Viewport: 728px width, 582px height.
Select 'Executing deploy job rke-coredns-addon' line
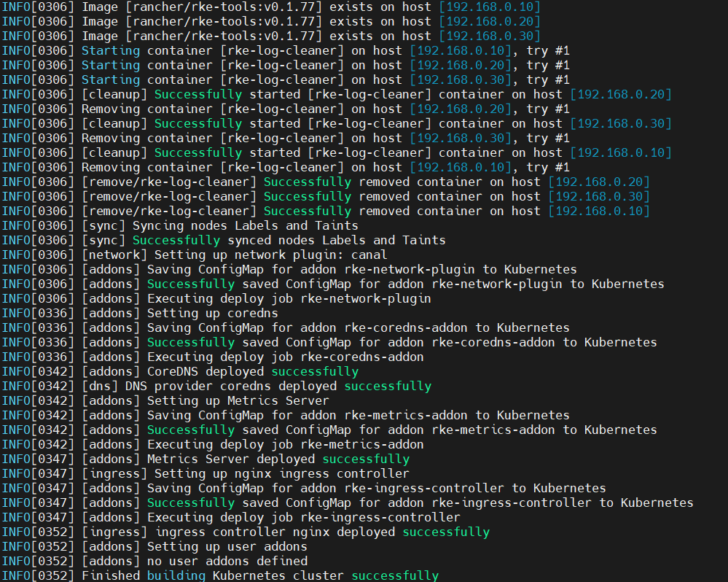point(213,357)
